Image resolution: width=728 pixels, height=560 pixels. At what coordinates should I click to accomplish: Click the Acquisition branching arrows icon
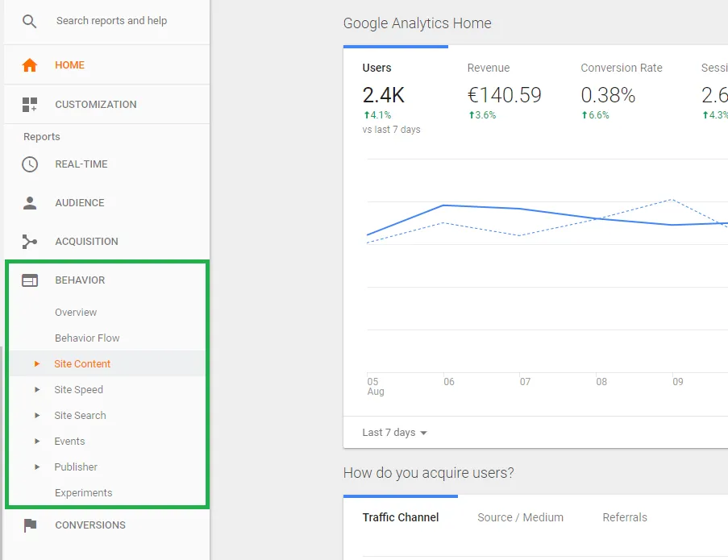tap(30, 242)
